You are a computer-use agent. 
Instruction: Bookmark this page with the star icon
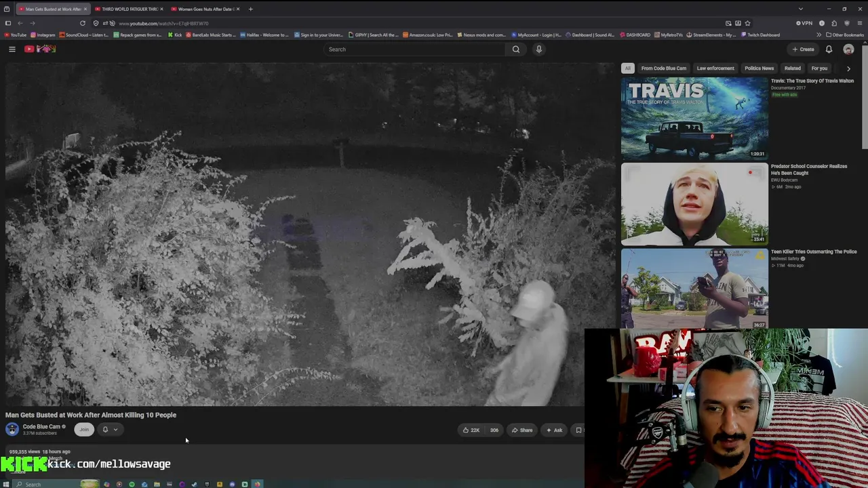click(x=747, y=23)
